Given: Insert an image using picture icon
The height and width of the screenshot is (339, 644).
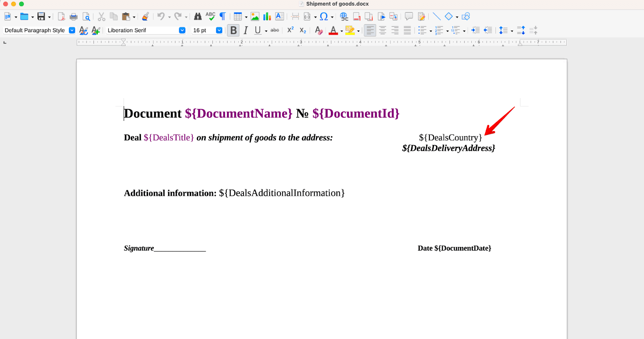Looking at the screenshot, I should [x=255, y=16].
